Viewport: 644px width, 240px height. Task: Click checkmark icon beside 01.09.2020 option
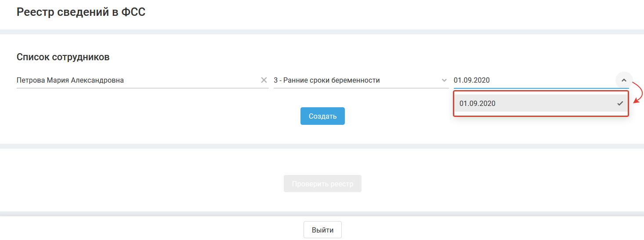[620, 104]
